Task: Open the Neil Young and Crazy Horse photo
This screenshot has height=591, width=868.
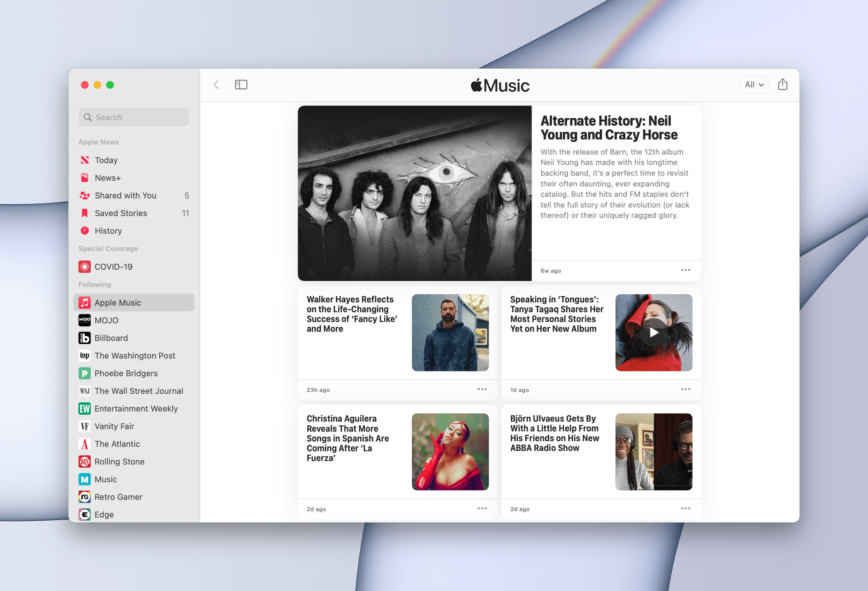Action: point(415,193)
